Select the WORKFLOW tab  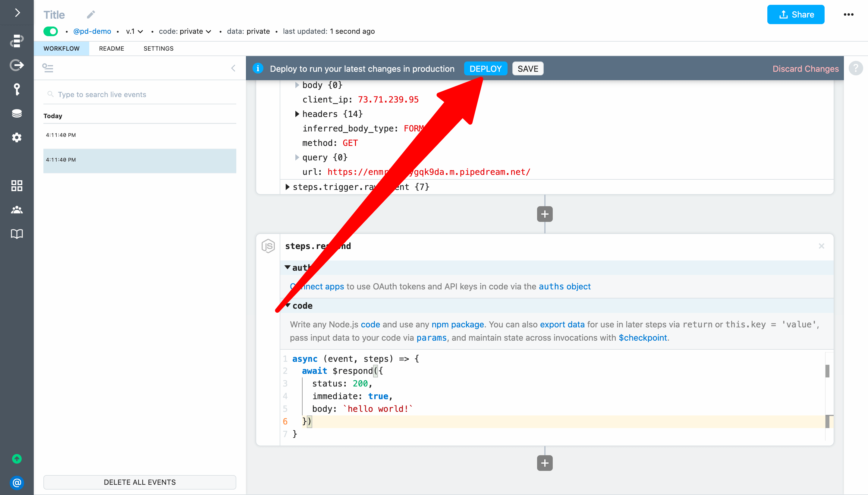click(x=61, y=48)
